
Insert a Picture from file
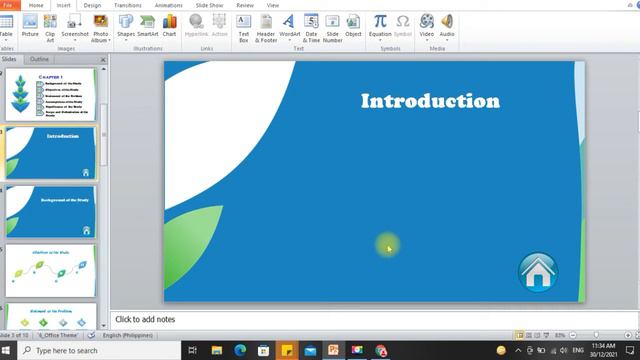pos(30,26)
